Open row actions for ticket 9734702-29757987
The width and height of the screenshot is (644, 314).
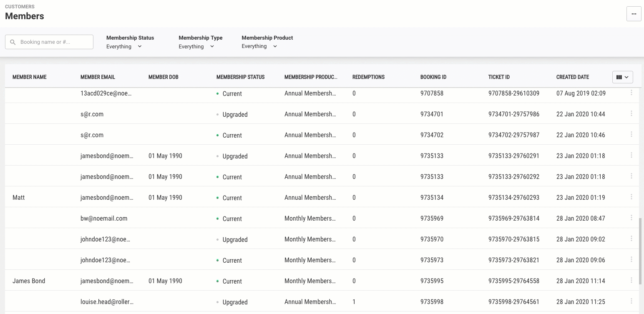(x=631, y=134)
